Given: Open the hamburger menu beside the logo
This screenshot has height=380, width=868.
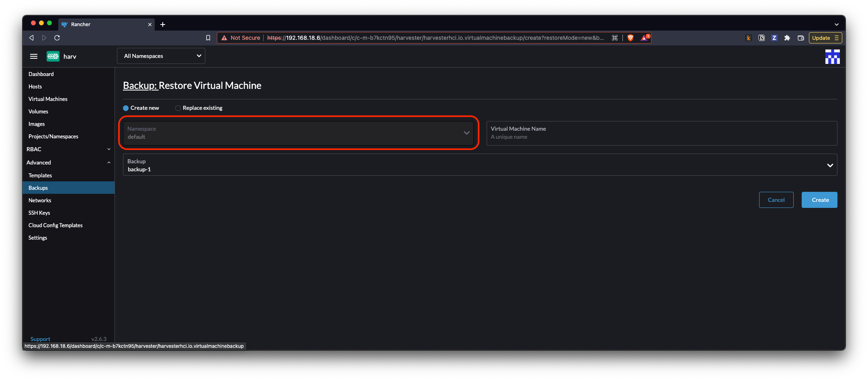Looking at the screenshot, I should pyautogui.click(x=34, y=56).
